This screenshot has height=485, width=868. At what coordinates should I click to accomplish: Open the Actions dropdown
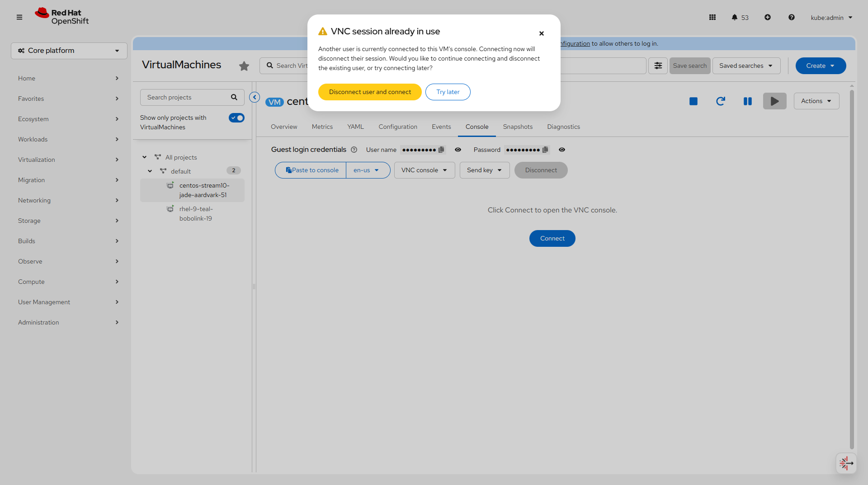pos(816,101)
